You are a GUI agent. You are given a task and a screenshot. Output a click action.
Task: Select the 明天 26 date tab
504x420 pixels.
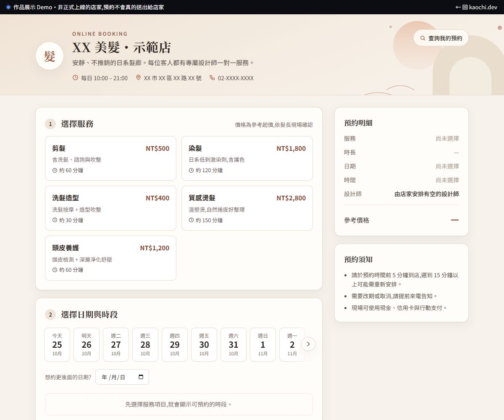coord(87,344)
